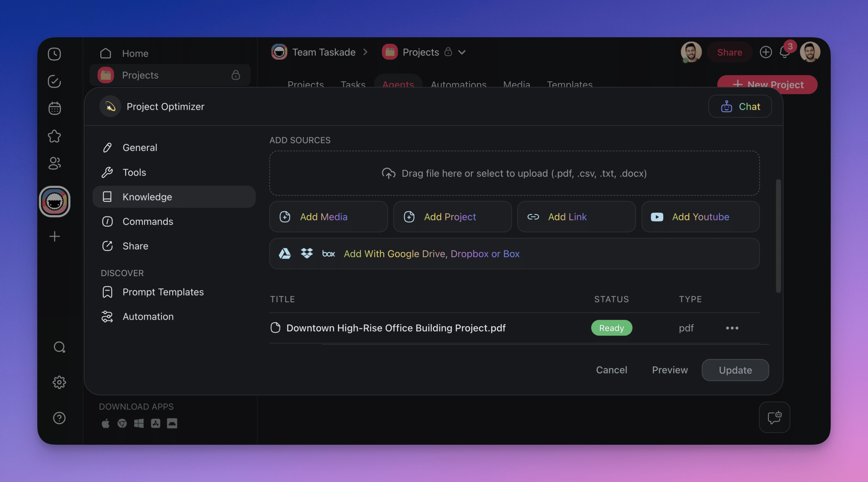Open the calendar icon in sidebar
Screen dimensions: 868x482
[x=54, y=108]
